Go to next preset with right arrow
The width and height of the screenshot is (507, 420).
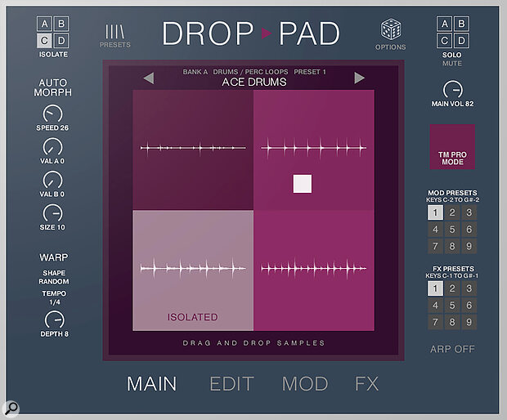pos(359,78)
